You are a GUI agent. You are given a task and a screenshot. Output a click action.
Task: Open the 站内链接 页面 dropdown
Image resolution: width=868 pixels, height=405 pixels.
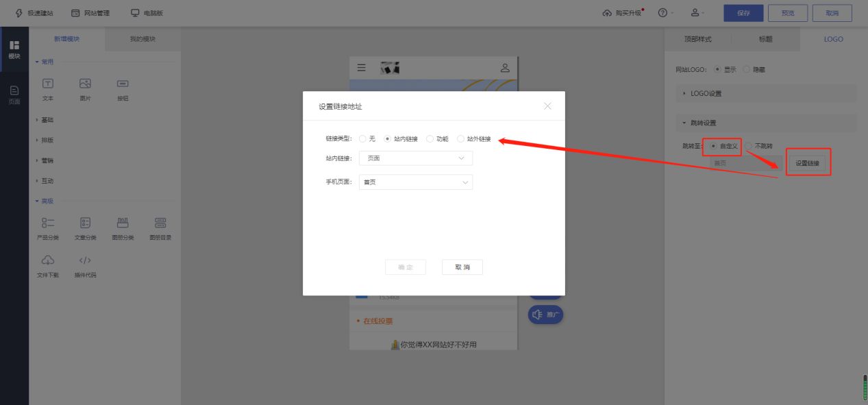pyautogui.click(x=416, y=158)
